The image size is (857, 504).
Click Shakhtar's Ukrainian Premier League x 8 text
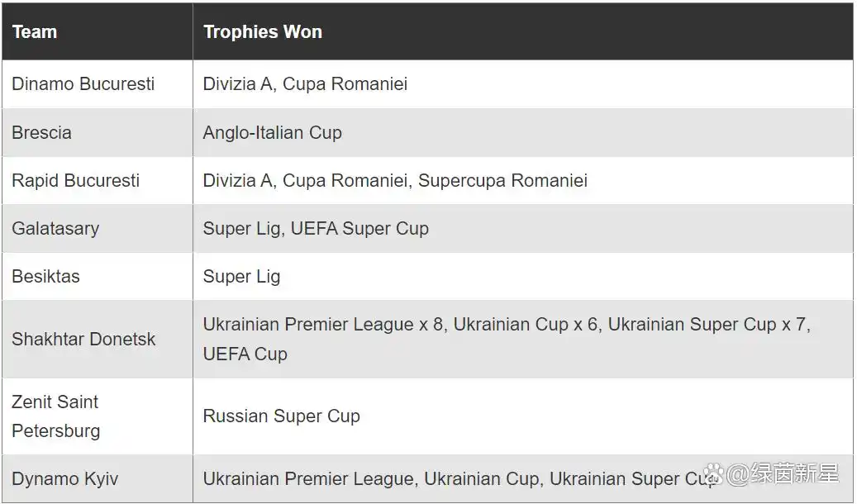click(x=322, y=324)
